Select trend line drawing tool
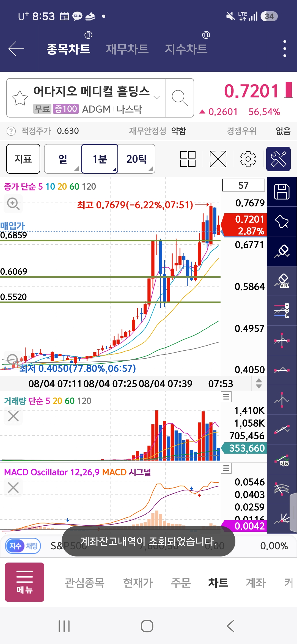The height and width of the screenshot is (644, 297). coord(282,430)
